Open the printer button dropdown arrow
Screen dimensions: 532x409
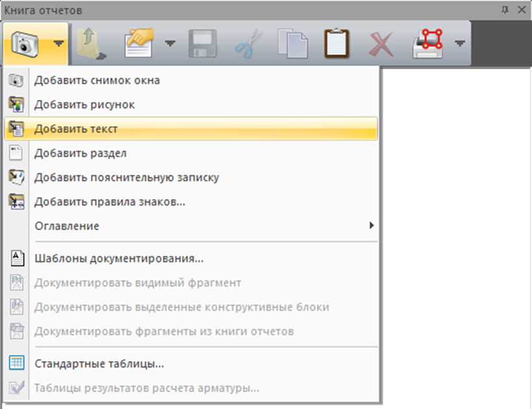(460, 43)
